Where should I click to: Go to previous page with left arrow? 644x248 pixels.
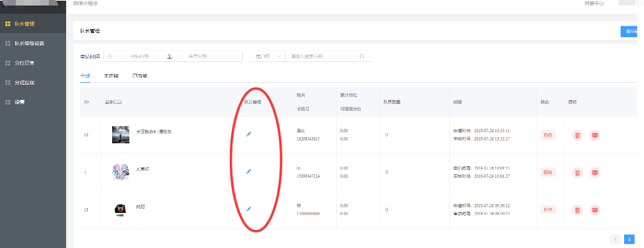pyautogui.click(x=615, y=239)
